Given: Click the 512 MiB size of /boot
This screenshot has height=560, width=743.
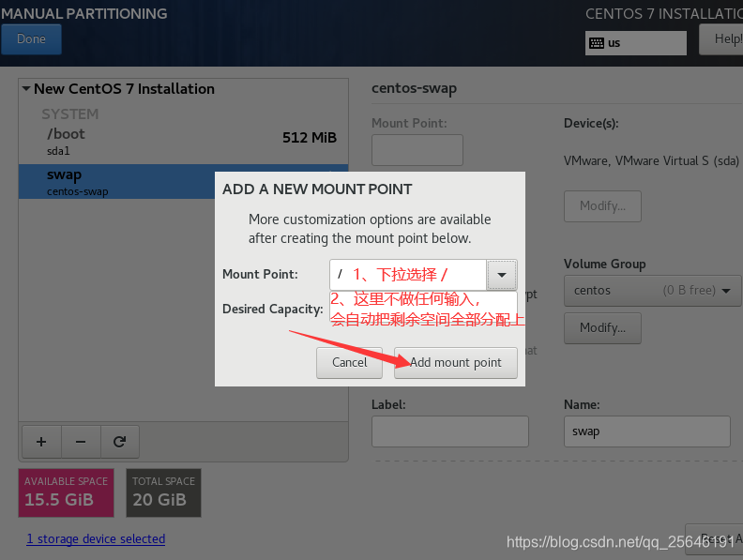Looking at the screenshot, I should [x=310, y=138].
